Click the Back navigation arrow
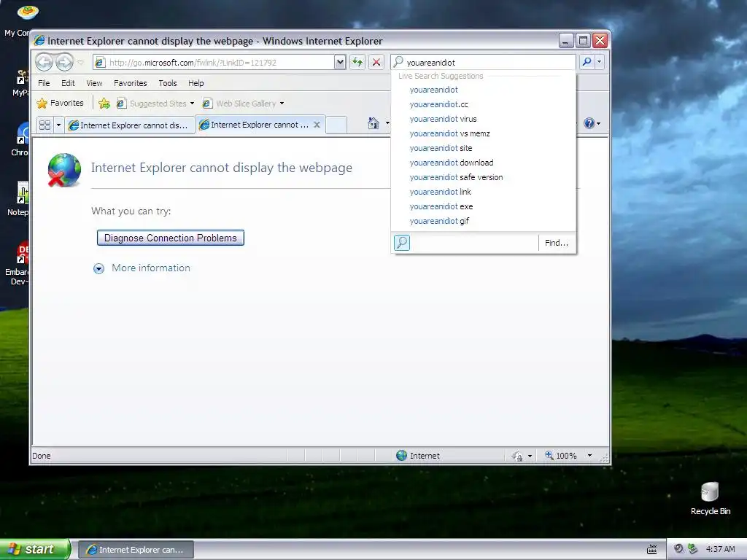This screenshot has height=560, width=747. (44, 62)
